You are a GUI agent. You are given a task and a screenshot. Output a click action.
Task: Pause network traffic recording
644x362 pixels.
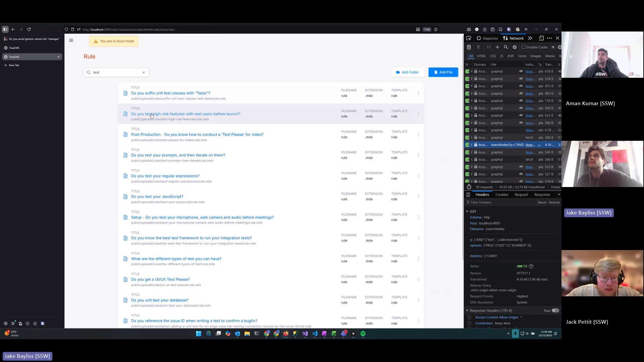point(489,47)
